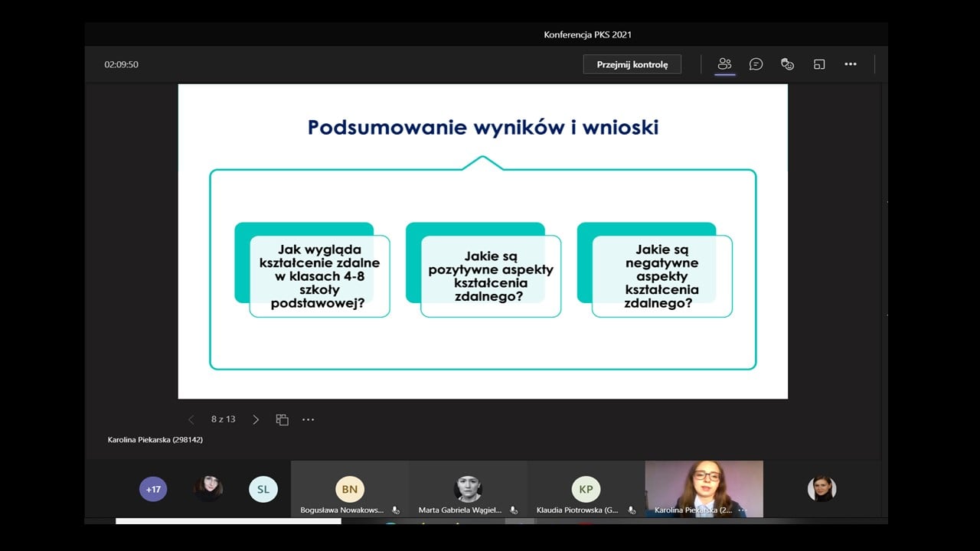The width and height of the screenshot is (980, 551).
Task: Click the slide counter 8 z 13
Action: (x=224, y=419)
